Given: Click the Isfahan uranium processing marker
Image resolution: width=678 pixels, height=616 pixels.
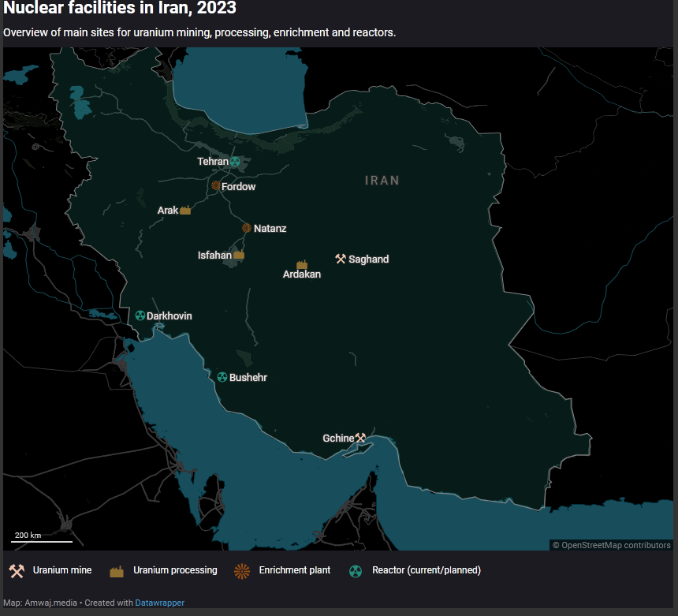Looking at the screenshot, I should [239, 255].
